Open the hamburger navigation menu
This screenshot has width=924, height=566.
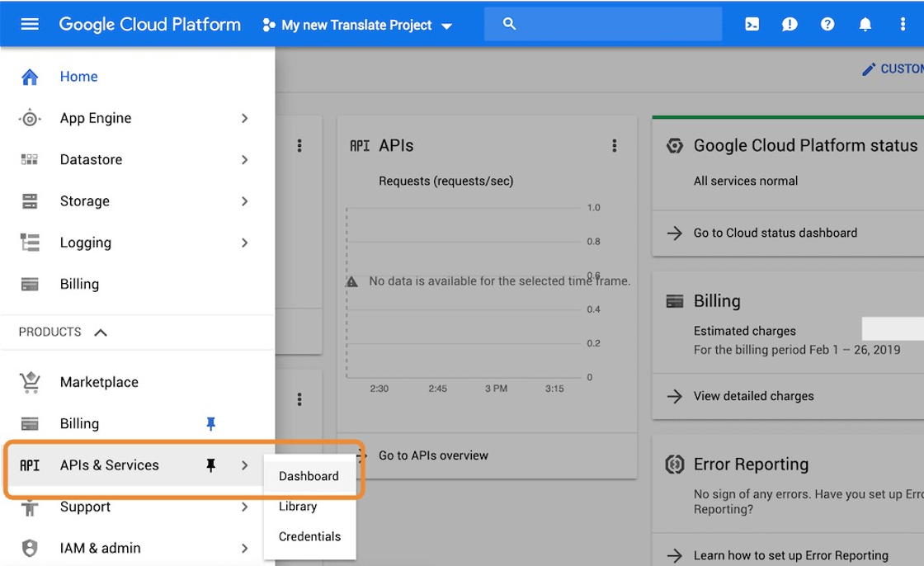coord(30,24)
